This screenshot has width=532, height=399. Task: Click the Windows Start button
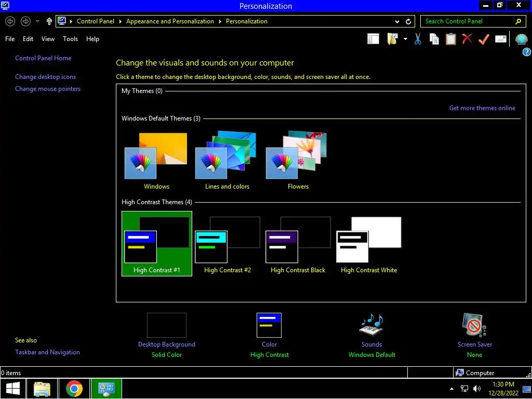click(13, 389)
